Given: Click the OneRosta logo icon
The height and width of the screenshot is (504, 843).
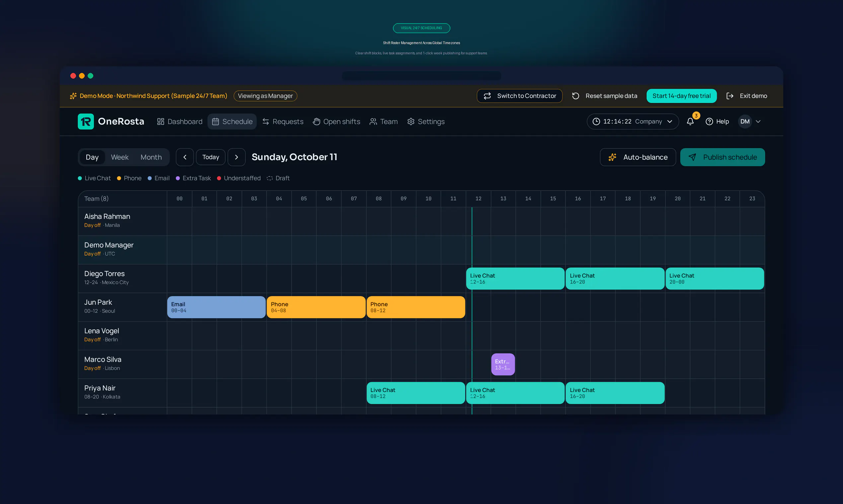Looking at the screenshot, I should 86,121.
